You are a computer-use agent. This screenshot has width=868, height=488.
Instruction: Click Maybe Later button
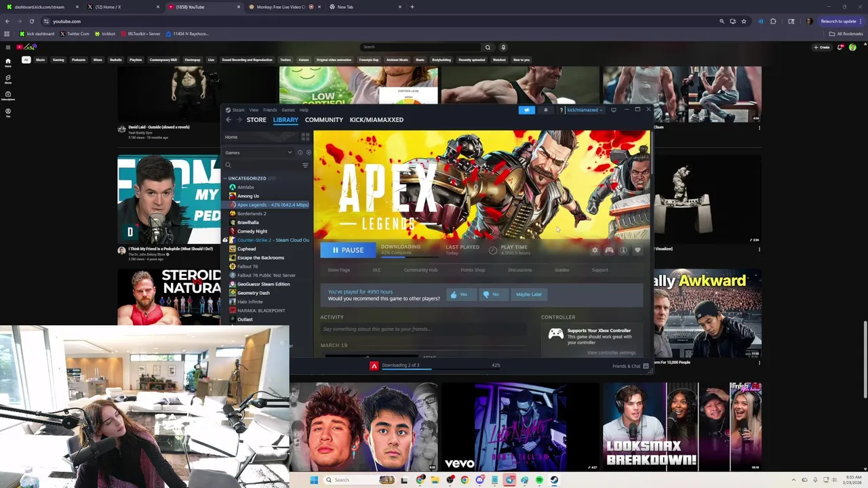pos(529,294)
